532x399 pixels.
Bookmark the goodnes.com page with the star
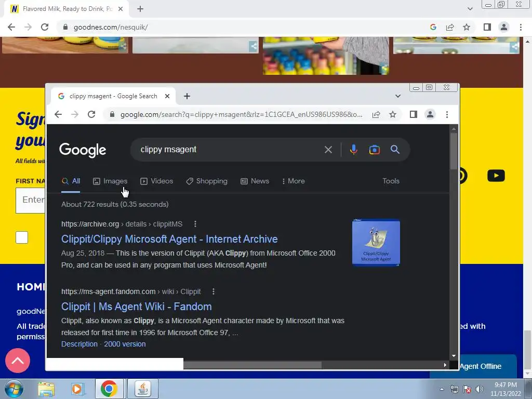(467, 27)
